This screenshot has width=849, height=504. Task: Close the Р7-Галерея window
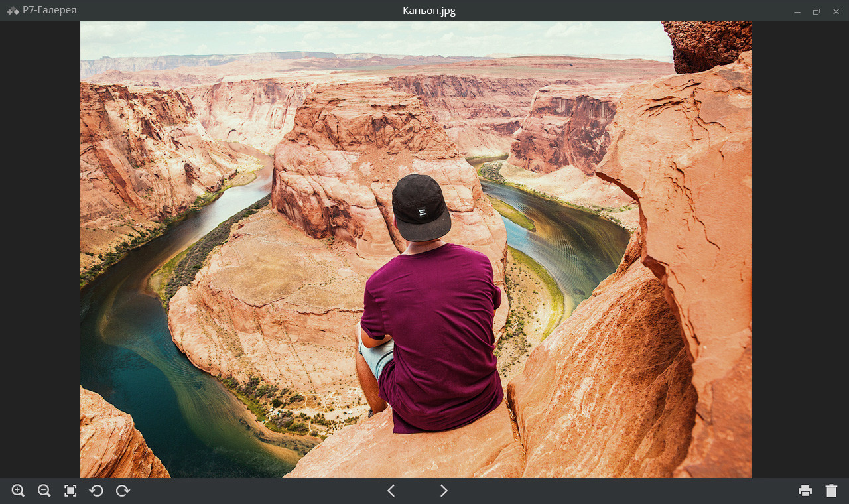(836, 11)
